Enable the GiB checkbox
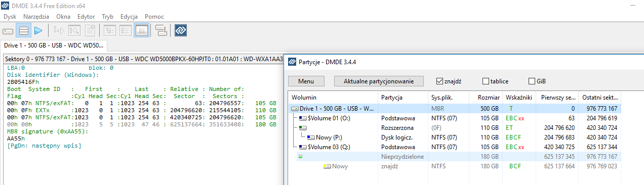Screen dimensions: 644x185 click(532, 81)
